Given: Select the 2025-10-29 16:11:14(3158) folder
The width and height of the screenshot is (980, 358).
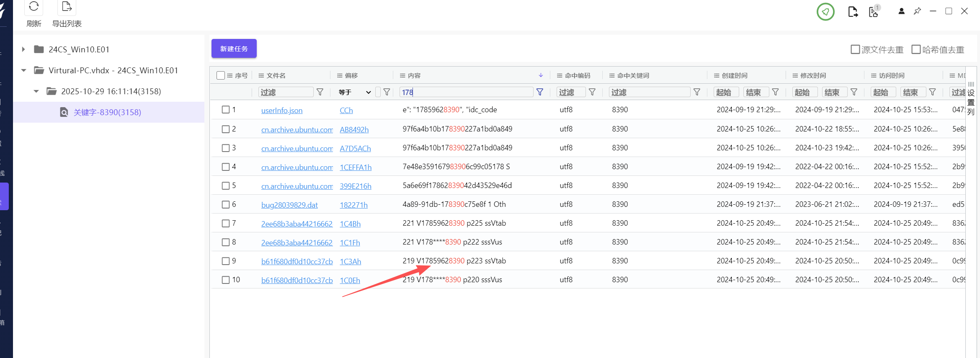Looking at the screenshot, I should click(111, 91).
